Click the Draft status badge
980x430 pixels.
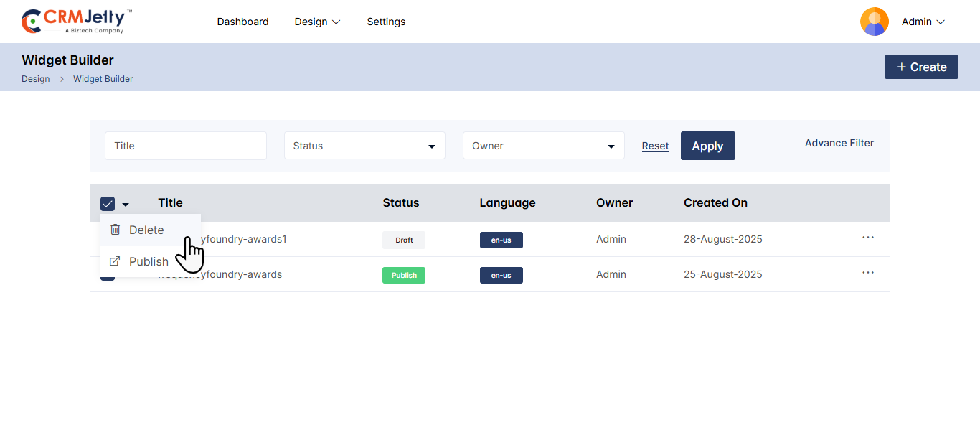tap(404, 240)
